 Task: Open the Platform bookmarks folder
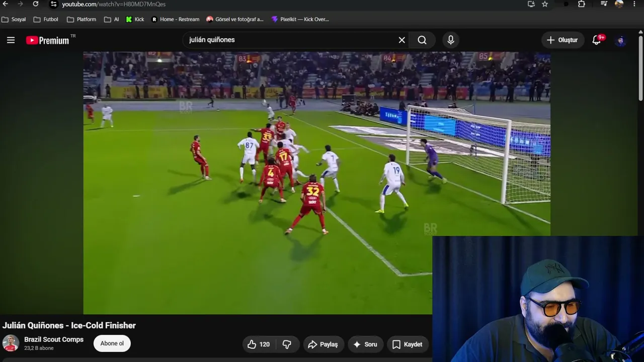coord(82,20)
